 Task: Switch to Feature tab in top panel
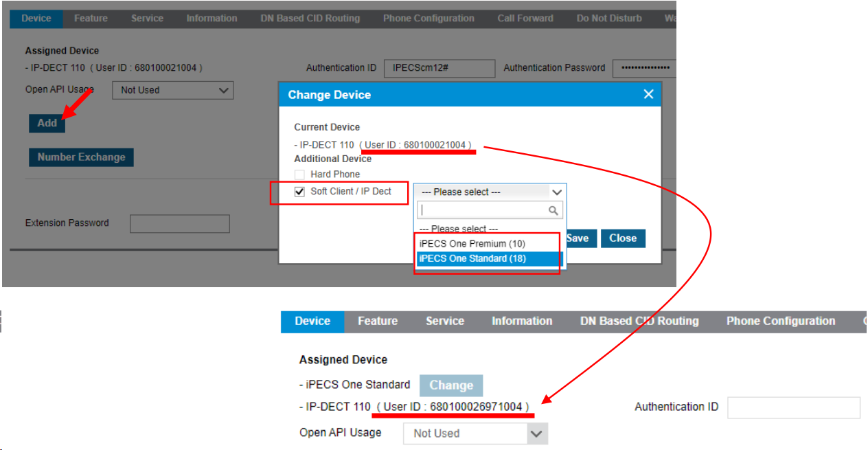91,19
